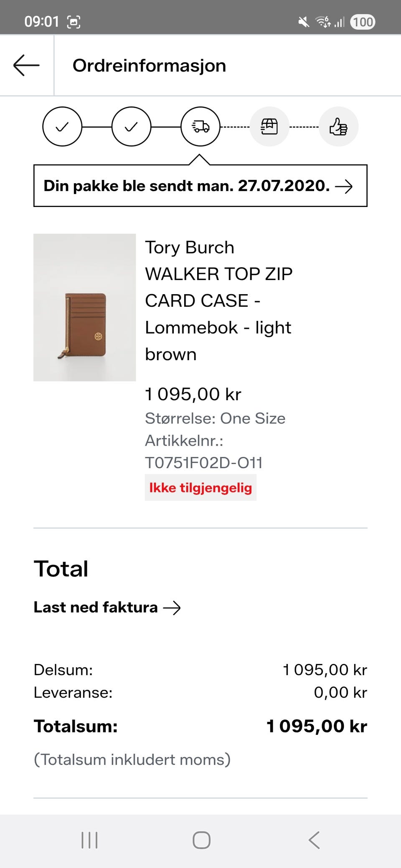This screenshot has width=401, height=868.
Task: Open shipment tracking via 'Din pakke ble sendt' banner
Action: pos(200,186)
